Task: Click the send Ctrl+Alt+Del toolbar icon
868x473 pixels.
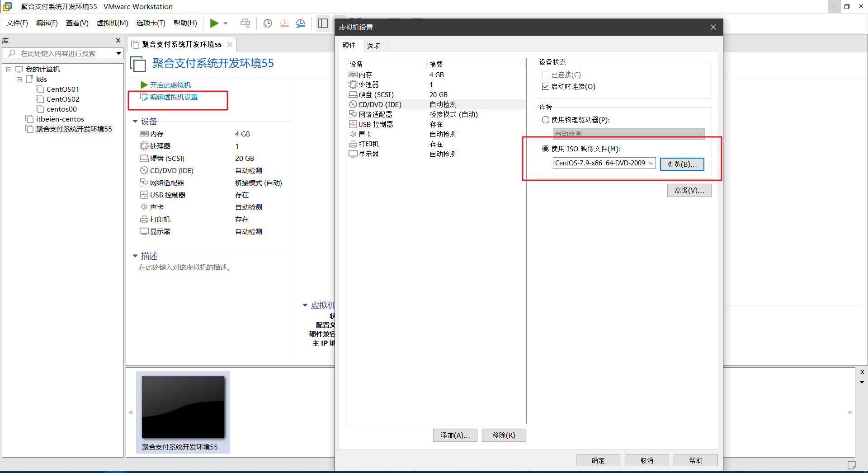Action: pos(245,23)
